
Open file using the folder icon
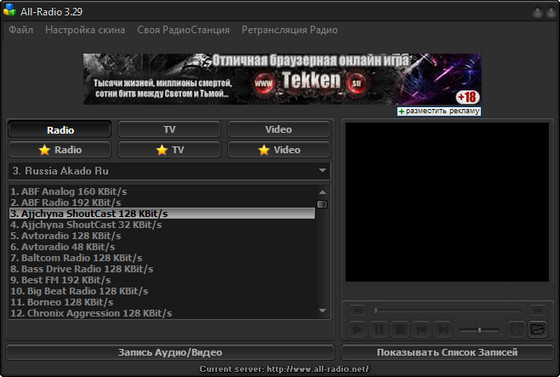tap(538, 329)
